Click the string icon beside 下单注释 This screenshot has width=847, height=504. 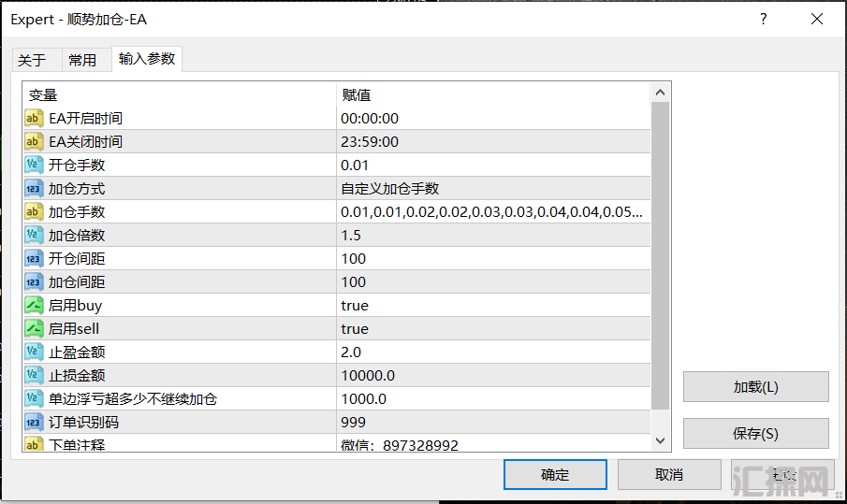[34, 443]
